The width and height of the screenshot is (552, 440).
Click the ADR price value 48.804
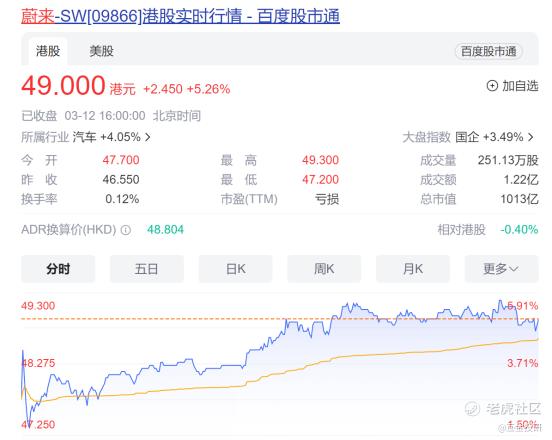[165, 230]
